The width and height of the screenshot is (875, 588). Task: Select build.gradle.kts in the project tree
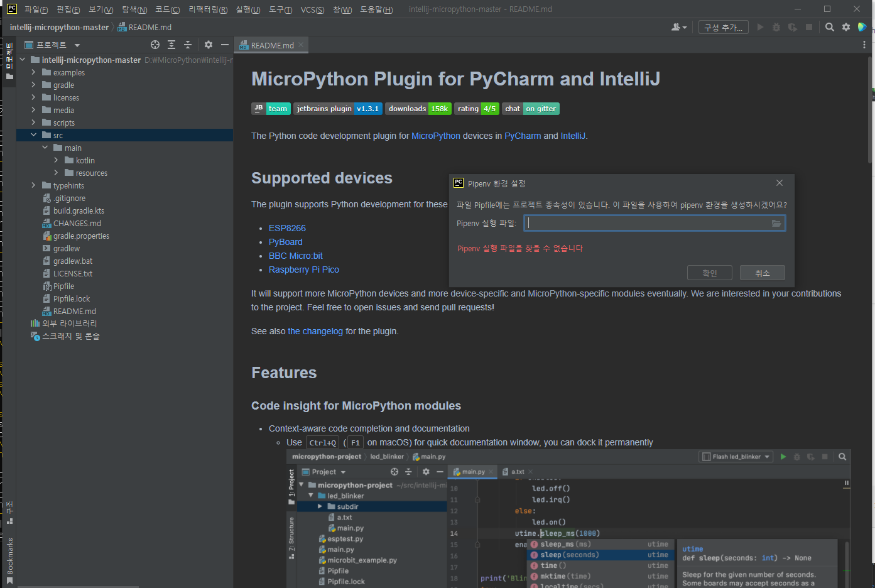tap(79, 210)
